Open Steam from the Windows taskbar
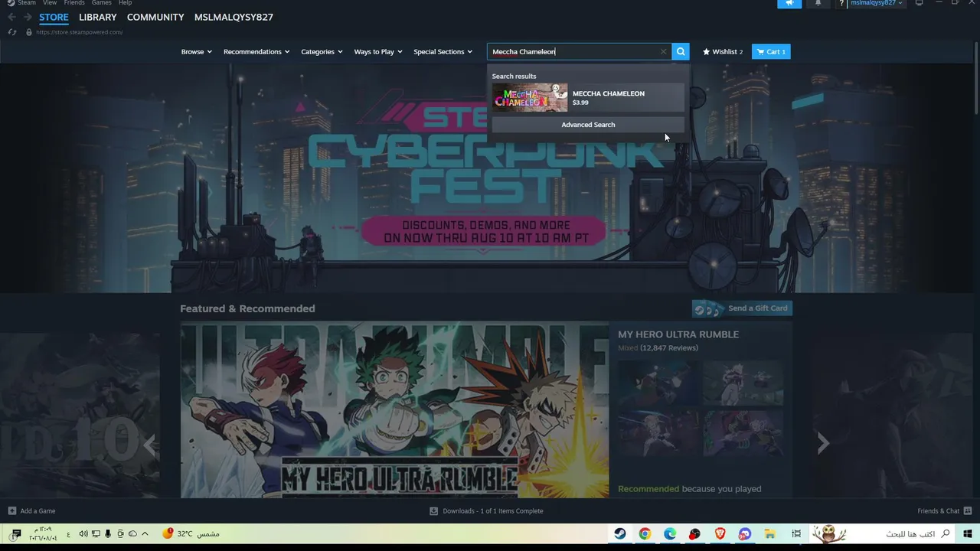The height and width of the screenshot is (551, 980). [620, 533]
